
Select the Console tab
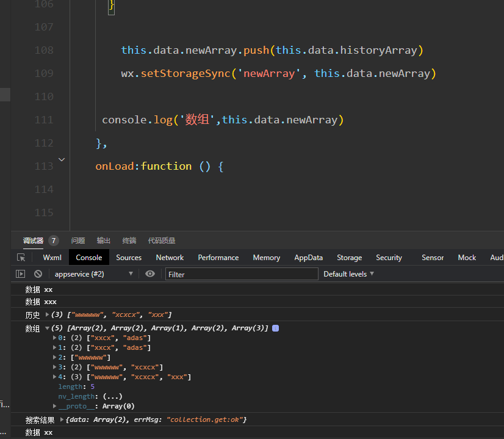coord(89,258)
